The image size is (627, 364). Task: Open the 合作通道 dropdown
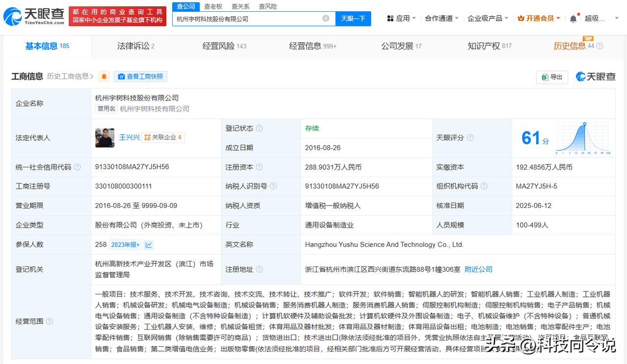pyautogui.click(x=442, y=18)
